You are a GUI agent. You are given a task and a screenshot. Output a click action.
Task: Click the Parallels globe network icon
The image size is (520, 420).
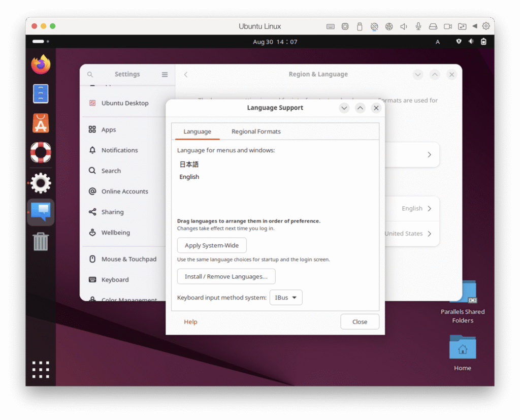click(x=389, y=26)
